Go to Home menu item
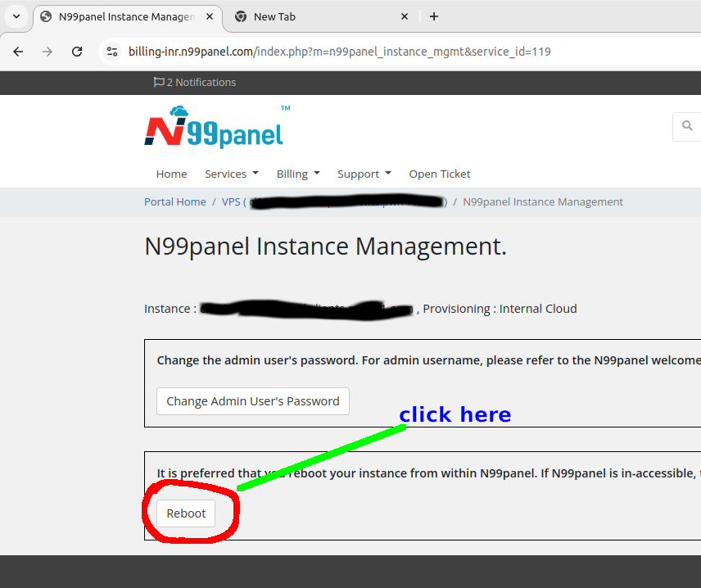This screenshot has height=588, width=701. [x=171, y=174]
